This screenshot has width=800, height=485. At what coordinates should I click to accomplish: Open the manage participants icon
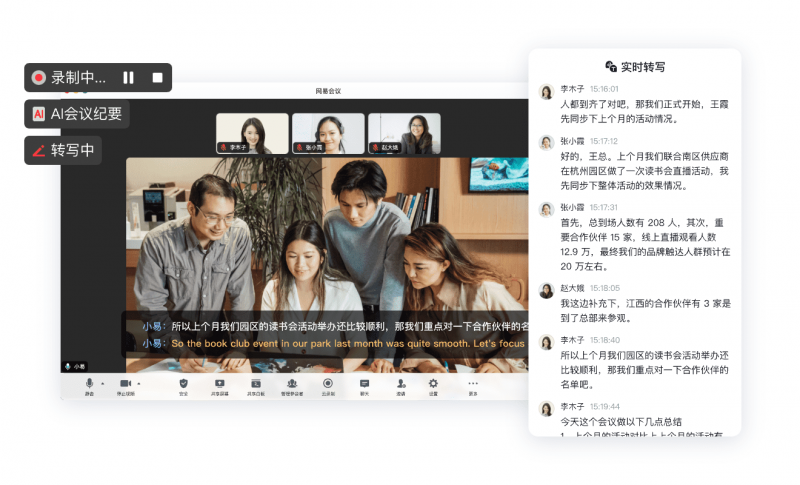pyautogui.click(x=292, y=384)
